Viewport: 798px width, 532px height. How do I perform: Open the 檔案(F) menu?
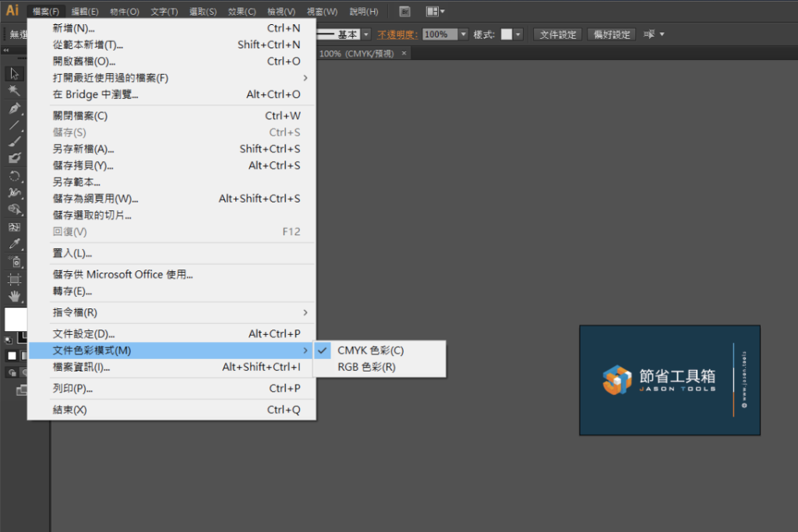click(45, 11)
